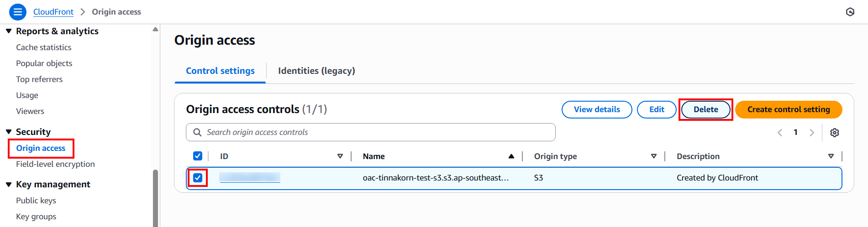Screen dimensions: 868x227
Task: Uncheck the oac-tinnakorn row checkbox
Action: pyautogui.click(x=198, y=177)
